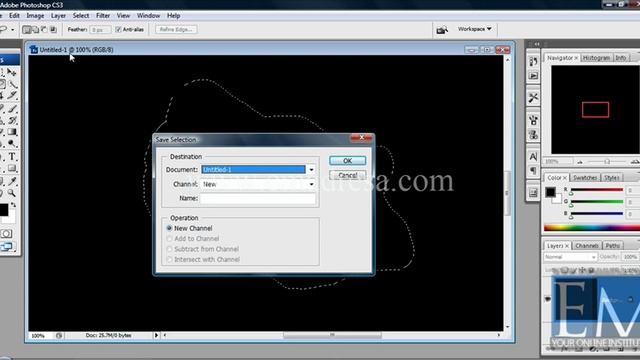Screen dimensions: 640x360
Task: Click OK in Save Selection dialog
Action: (347, 161)
